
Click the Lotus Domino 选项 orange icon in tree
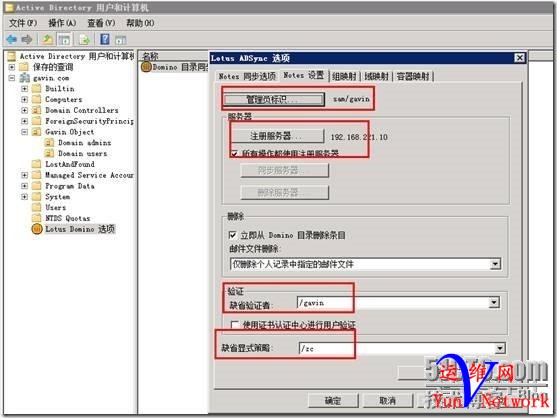click(37, 229)
